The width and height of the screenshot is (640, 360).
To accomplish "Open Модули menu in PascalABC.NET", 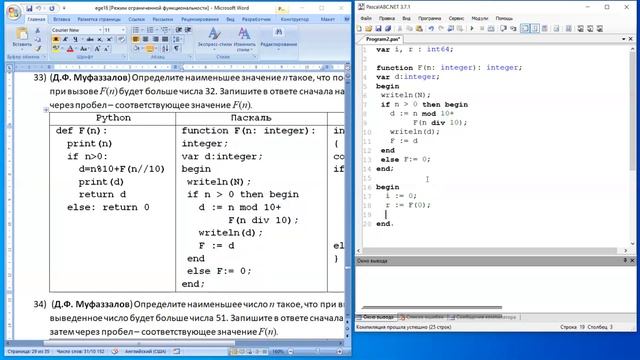I will pyautogui.click(x=480, y=18).
